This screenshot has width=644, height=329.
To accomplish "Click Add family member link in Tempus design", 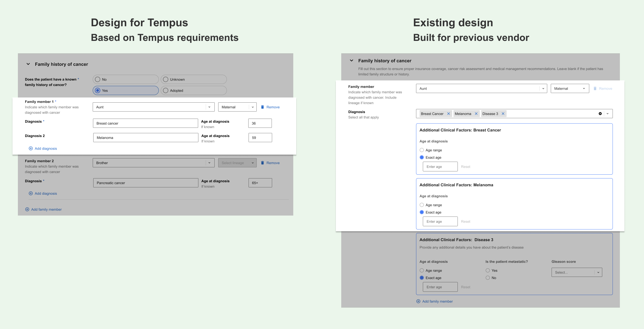I will [x=46, y=210].
